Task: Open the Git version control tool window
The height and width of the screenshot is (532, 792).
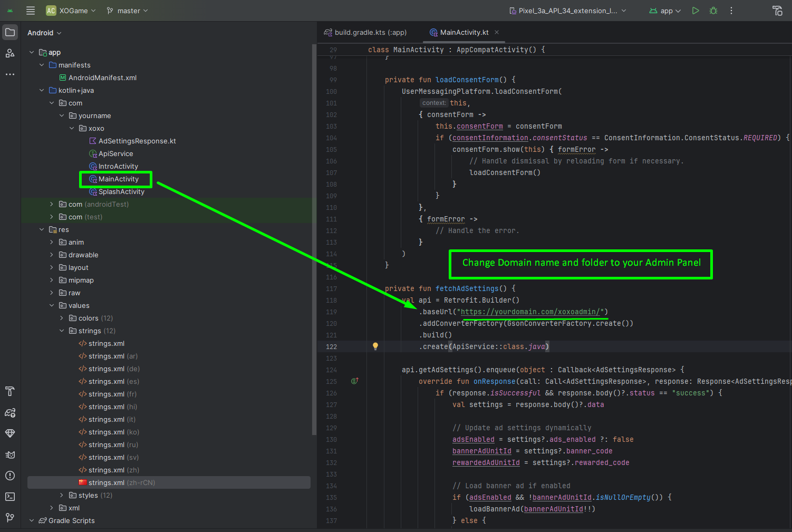Action: pyautogui.click(x=10, y=518)
